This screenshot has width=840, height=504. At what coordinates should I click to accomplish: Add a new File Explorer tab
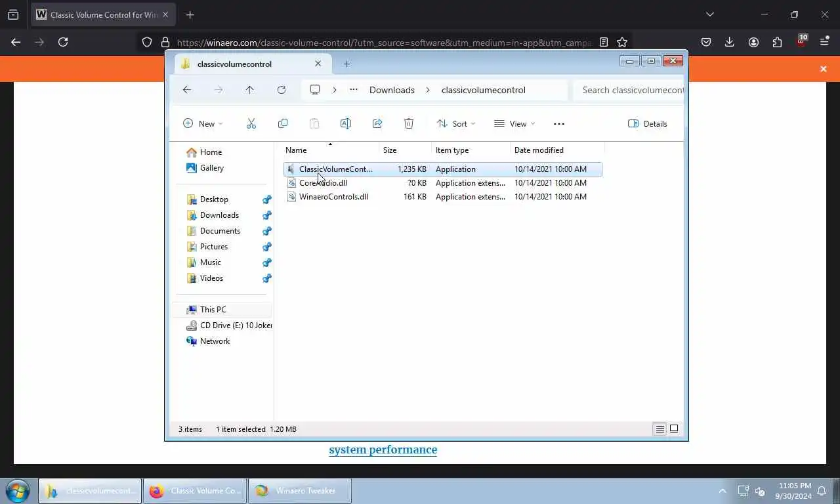(x=346, y=64)
